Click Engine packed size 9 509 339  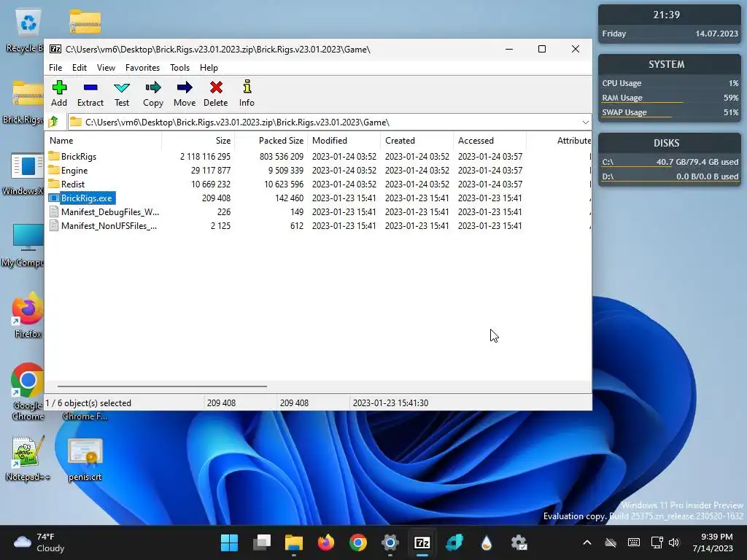[285, 170]
